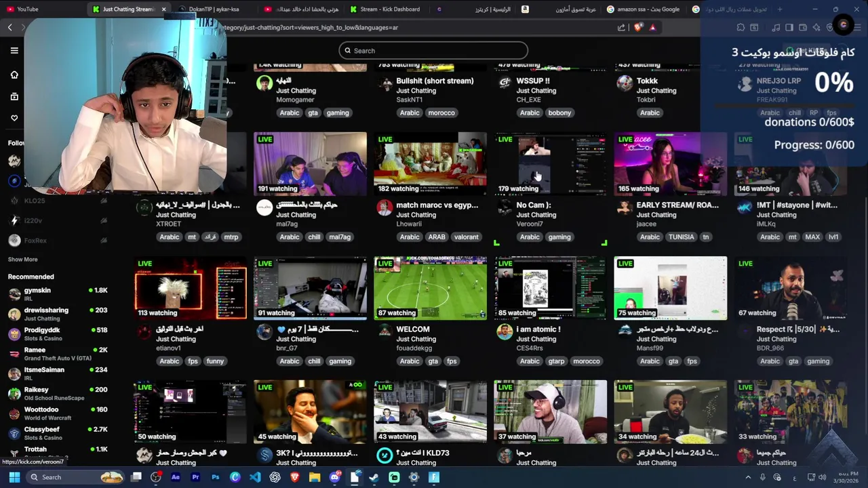Click the tunisia tag under jaacee
The width and height of the screenshot is (868, 488).
(681, 237)
